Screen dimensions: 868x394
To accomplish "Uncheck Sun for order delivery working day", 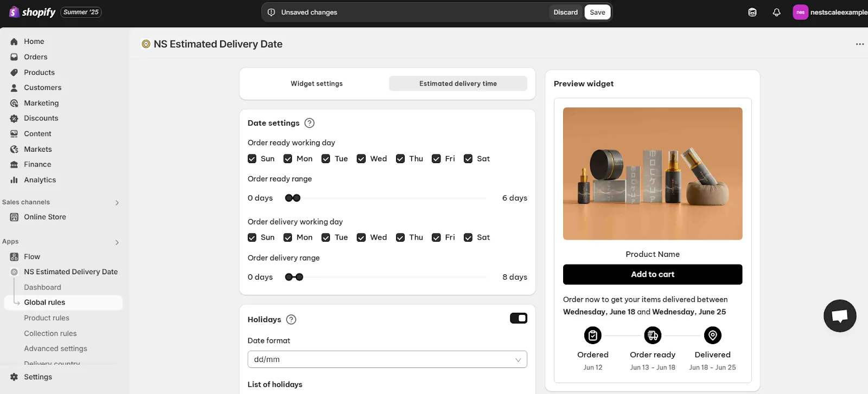I will coord(252,237).
